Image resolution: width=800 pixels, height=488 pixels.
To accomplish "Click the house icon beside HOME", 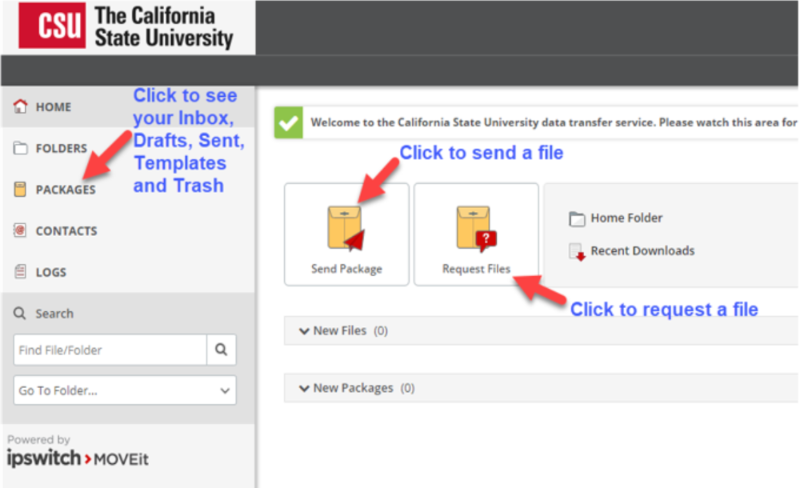I will (x=20, y=107).
